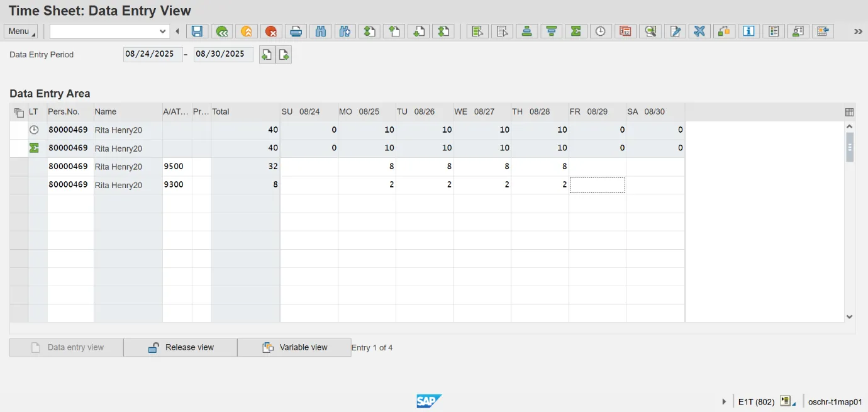
Task: Click the start date field 08/24/2025
Action: (153, 54)
